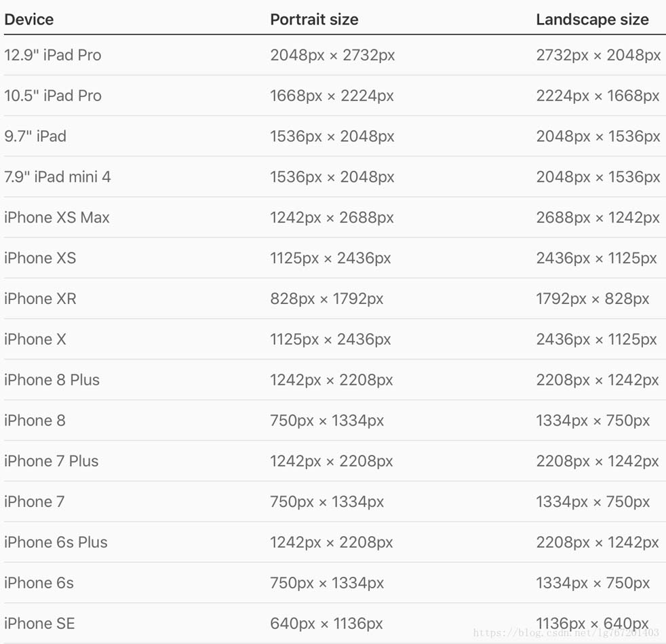Click the Device column header
This screenshot has width=666, height=644.
click(28, 20)
